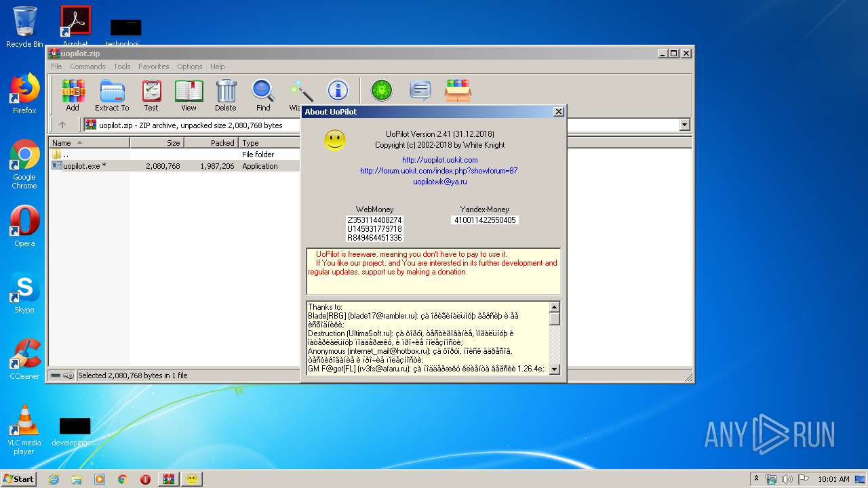
Task: Open the Recycle Bin desktop icon
Action: [24, 27]
